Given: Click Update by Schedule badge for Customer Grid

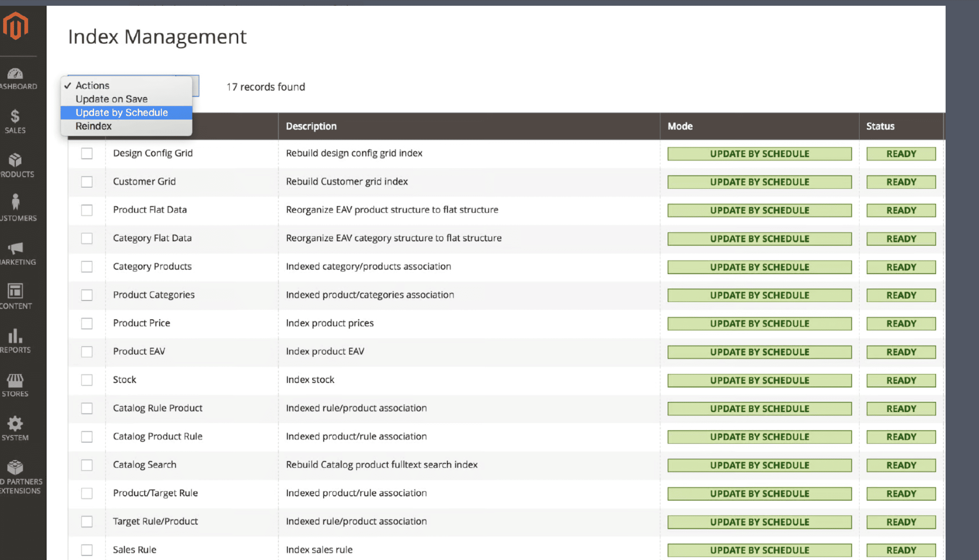Looking at the screenshot, I should tap(759, 182).
